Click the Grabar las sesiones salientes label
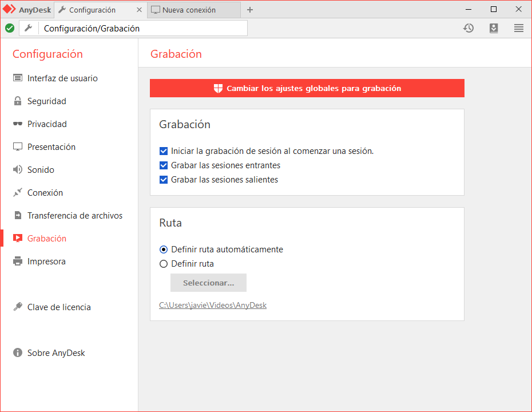The image size is (532, 412). pos(225,180)
